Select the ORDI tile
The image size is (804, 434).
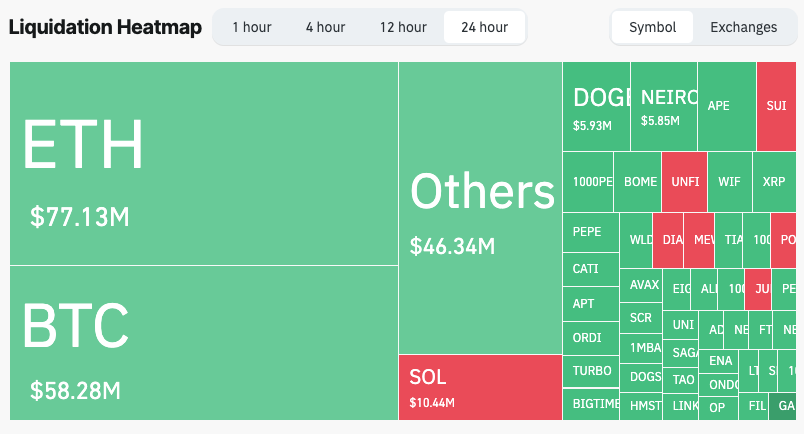591,338
